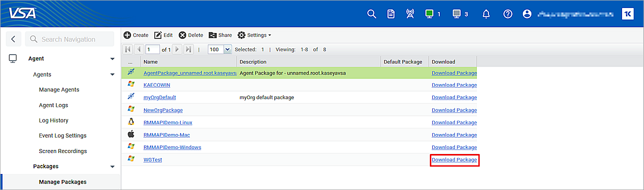Open Screen Recordings in navigation
This screenshot has width=644, height=190.
click(63, 151)
